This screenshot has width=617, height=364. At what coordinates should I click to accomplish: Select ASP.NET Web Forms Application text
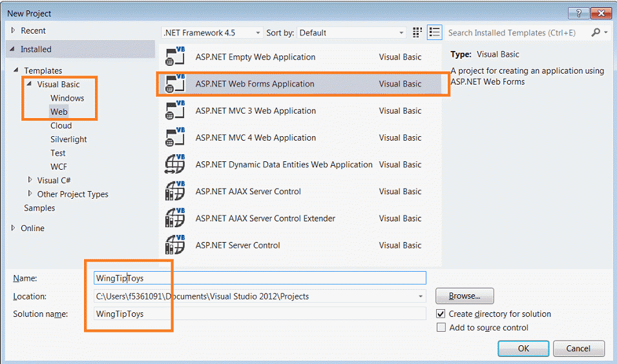click(255, 84)
